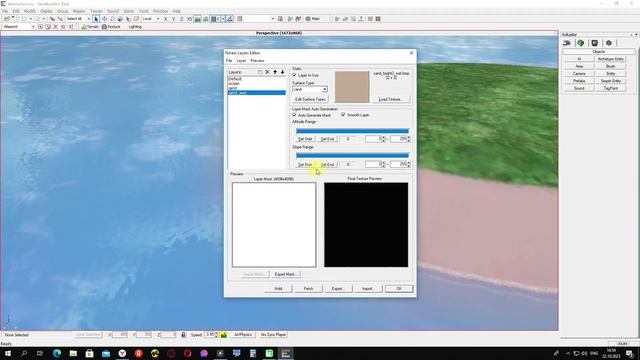Click the Final Texture Preview thumbnail
Screen dimensions: 640x360
[366, 225]
